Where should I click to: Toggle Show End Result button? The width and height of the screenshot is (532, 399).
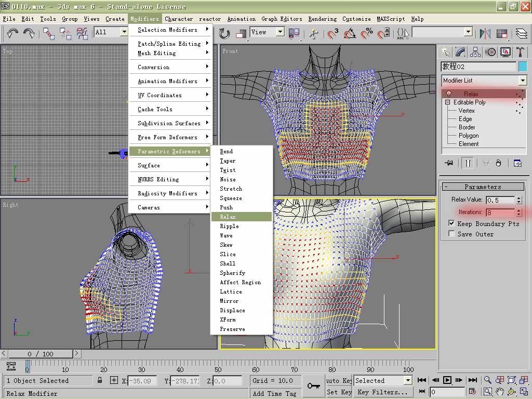coord(468,163)
